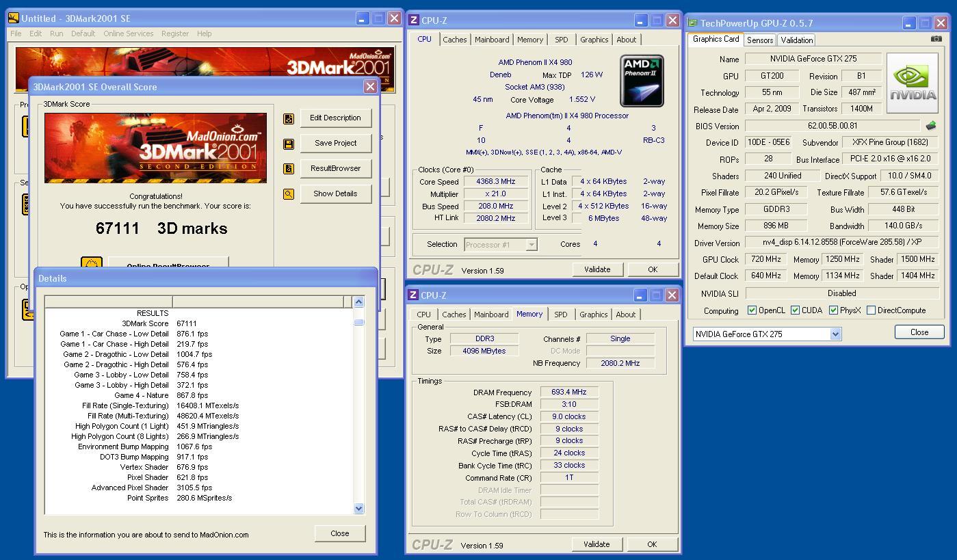The image size is (957, 560).
Task: Click the top CPU-Z window title icon
Action: click(x=413, y=20)
